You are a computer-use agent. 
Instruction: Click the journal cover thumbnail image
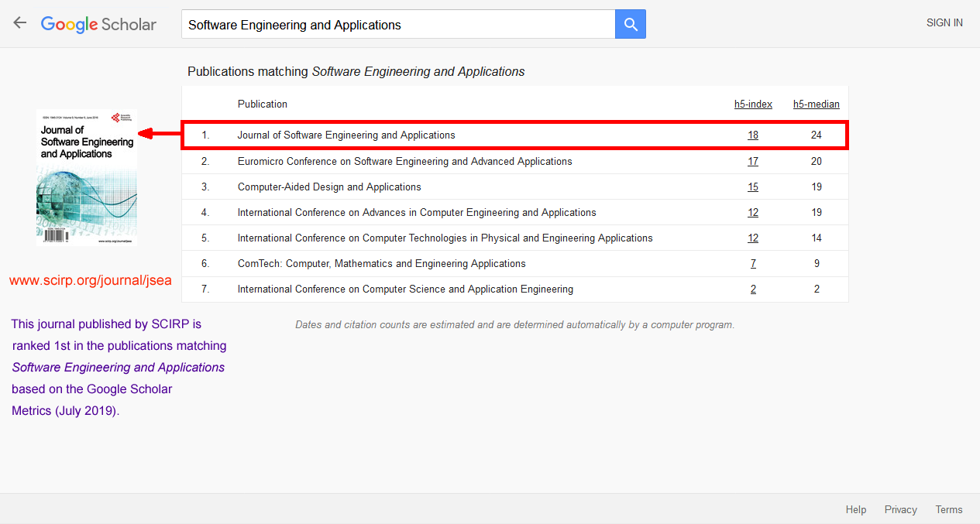pyautogui.click(x=87, y=177)
